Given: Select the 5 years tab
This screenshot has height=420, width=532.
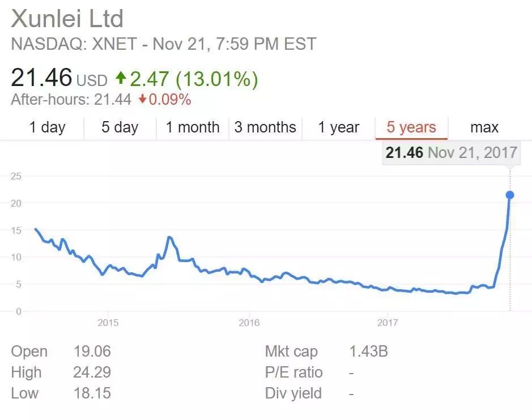Looking at the screenshot, I should [411, 127].
